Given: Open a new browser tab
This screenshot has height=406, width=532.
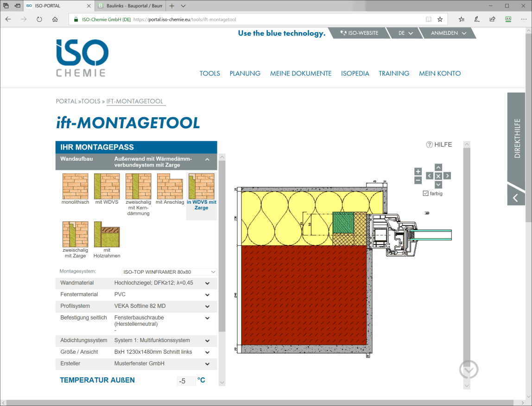Looking at the screenshot, I should [x=172, y=6].
